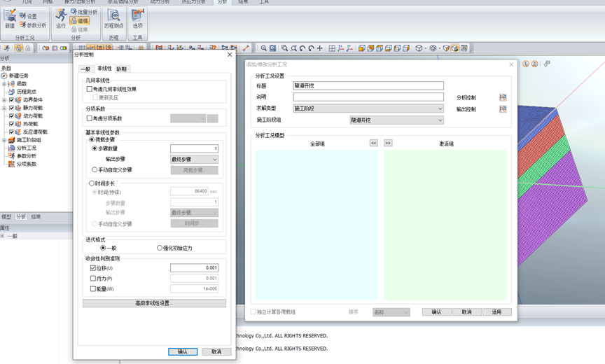Click the running-man icon in small toolbar
The width and height of the screenshot is (605, 364).
tap(6, 48)
